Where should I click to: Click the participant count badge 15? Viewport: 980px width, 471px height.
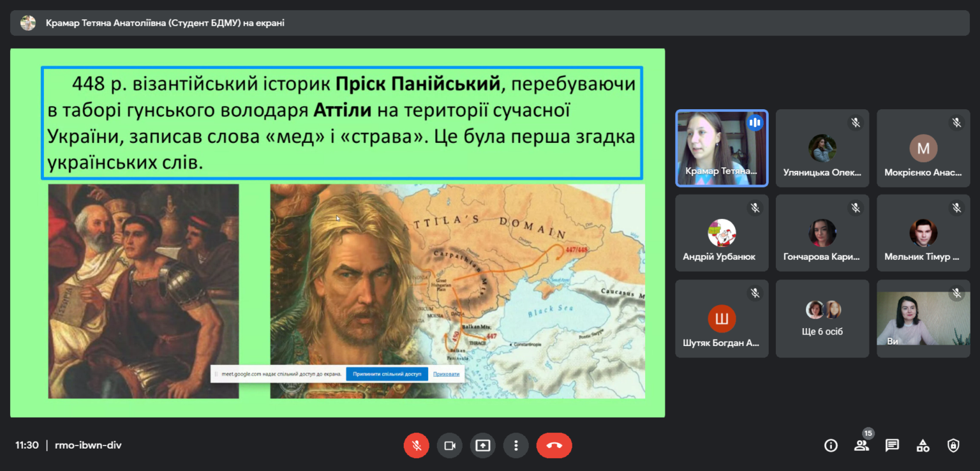[x=868, y=433]
